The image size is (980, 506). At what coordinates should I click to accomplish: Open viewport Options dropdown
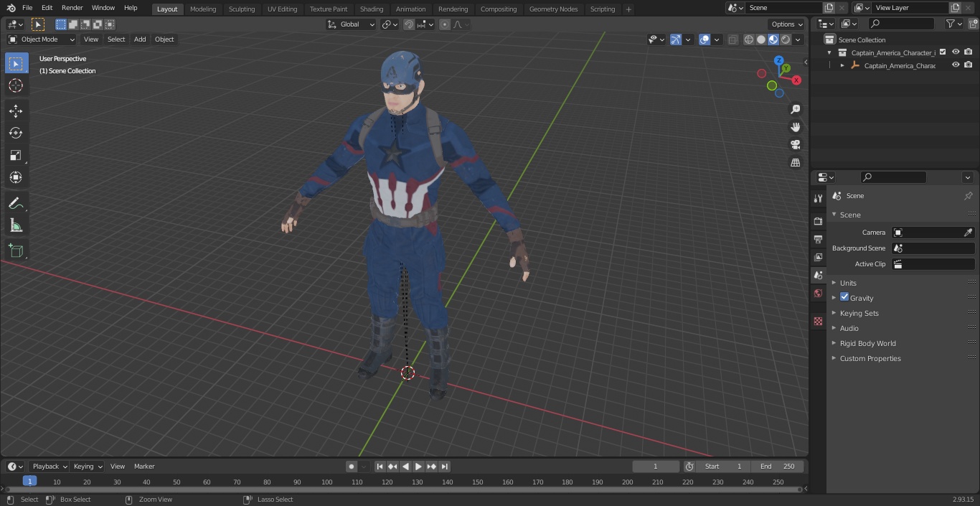tap(787, 24)
